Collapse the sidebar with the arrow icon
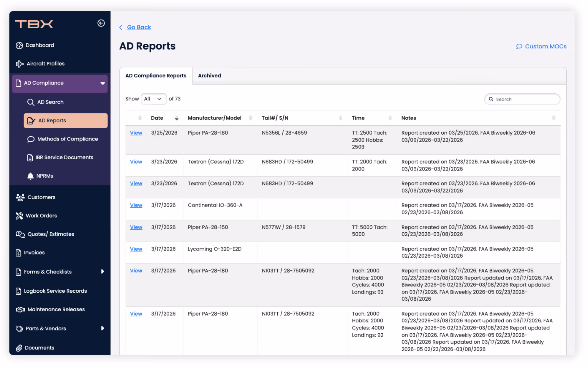Viewport: 588px width, 369px height. (x=101, y=23)
